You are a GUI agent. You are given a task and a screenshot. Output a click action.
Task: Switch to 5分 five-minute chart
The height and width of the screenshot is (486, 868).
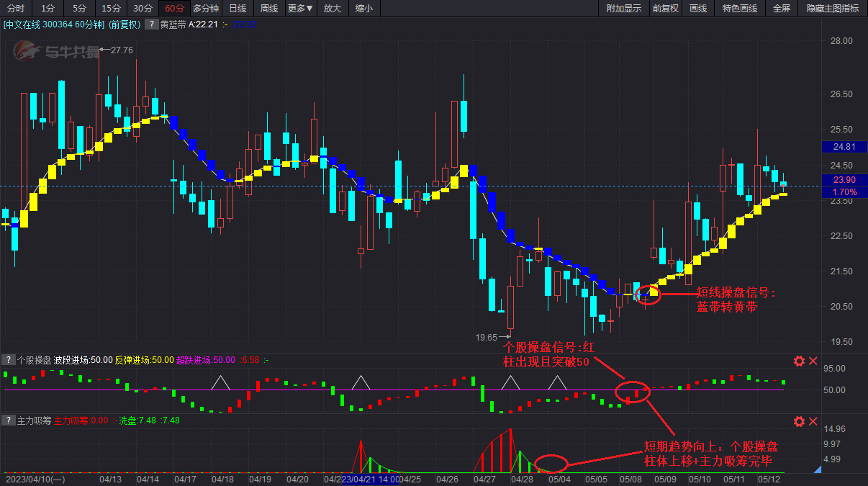coord(79,9)
